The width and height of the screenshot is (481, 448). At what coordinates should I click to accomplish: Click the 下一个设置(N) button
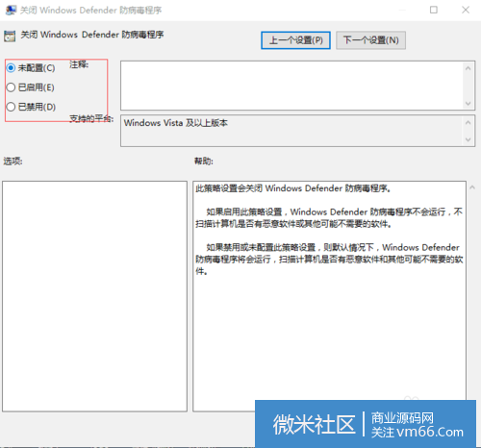click(370, 40)
